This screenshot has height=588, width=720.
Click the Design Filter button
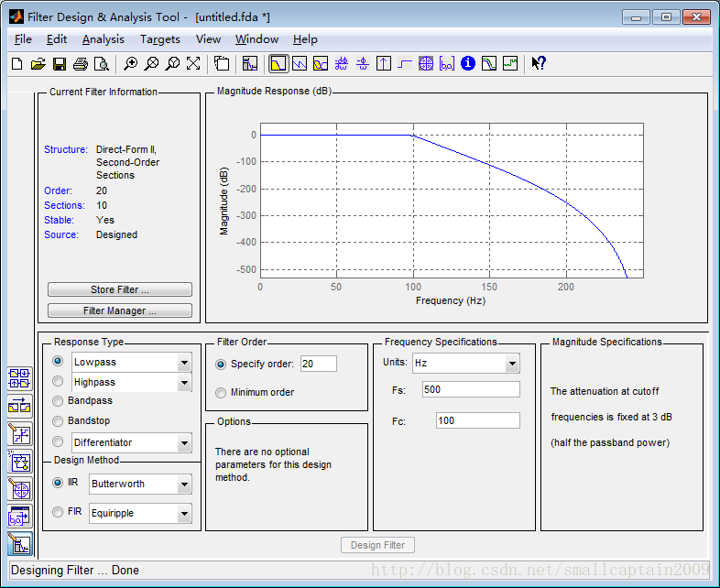coord(378,545)
